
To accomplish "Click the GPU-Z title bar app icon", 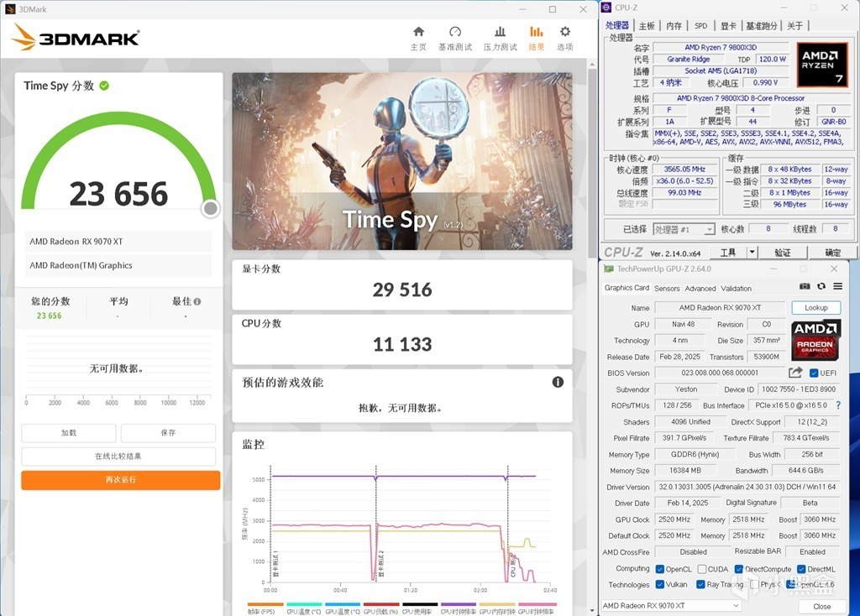I will (x=608, y=269).
